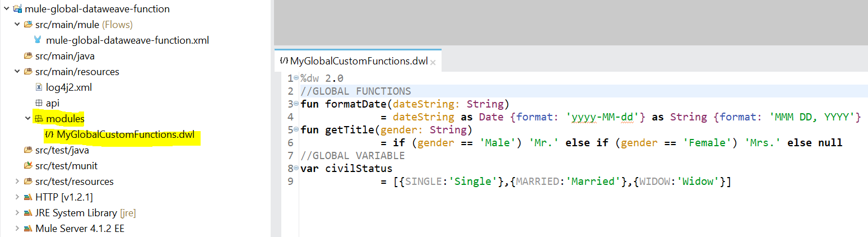Screen dimensions: 868x237
Task: Click the mule-global-dataweave-function project icon
Action: (x=17, y=9)
